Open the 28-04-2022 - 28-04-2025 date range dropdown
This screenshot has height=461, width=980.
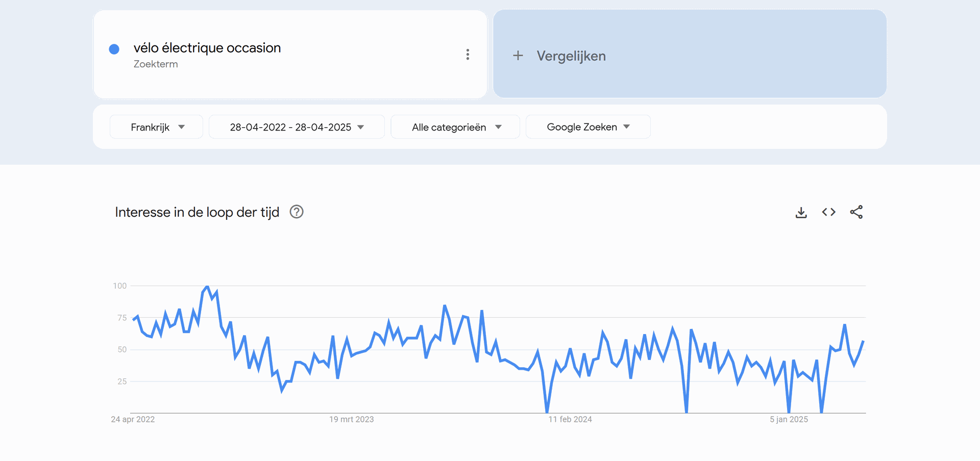[297, 127]
